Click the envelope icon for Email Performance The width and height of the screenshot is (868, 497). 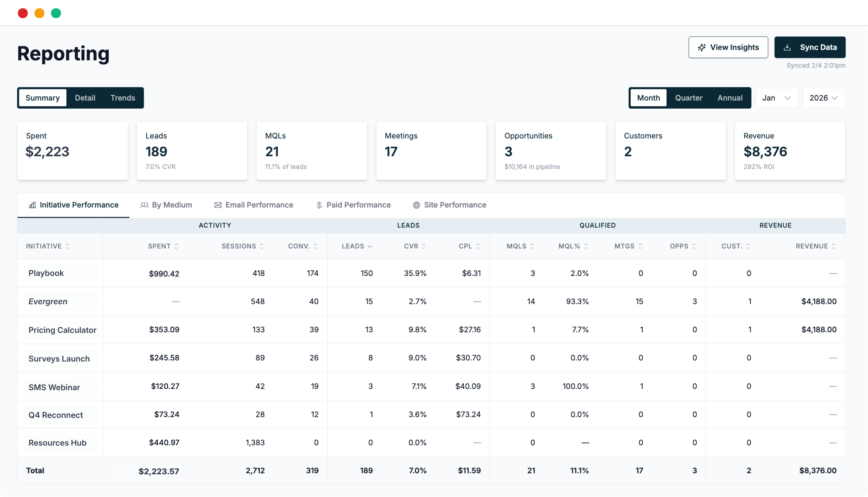click(218, 205)
